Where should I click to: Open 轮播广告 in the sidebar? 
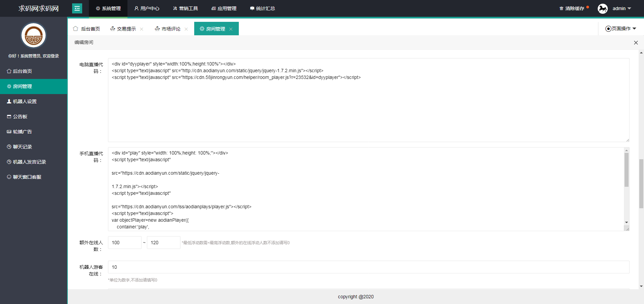coord(22,132)
